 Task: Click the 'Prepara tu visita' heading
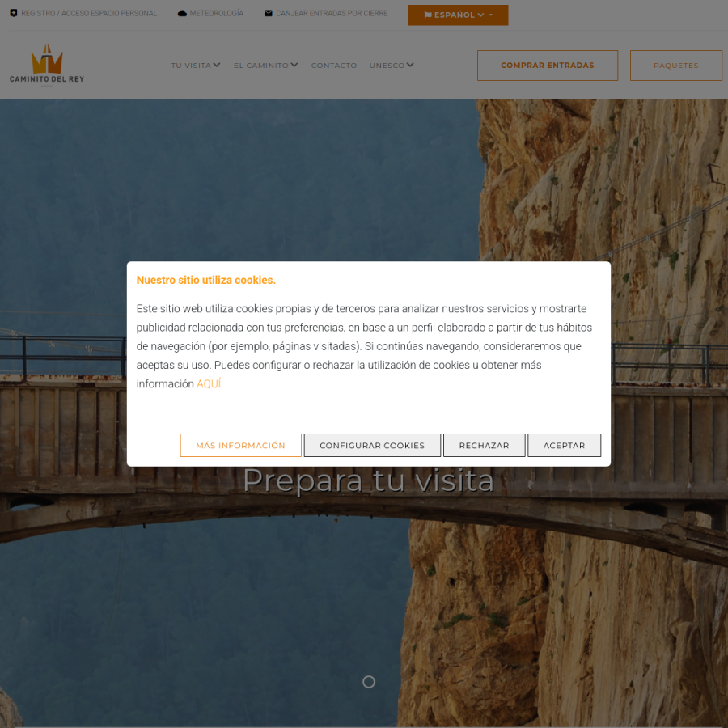tap(369, 480)
